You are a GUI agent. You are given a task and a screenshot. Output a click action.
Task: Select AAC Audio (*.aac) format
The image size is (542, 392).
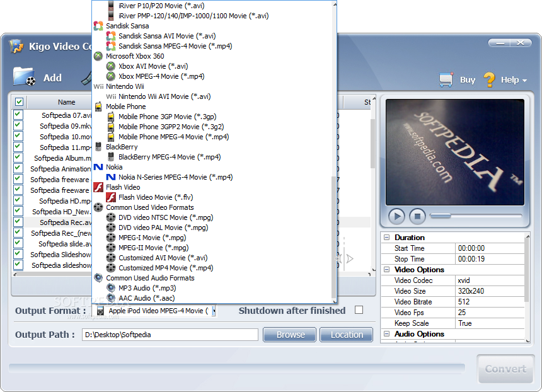point(147,298)
